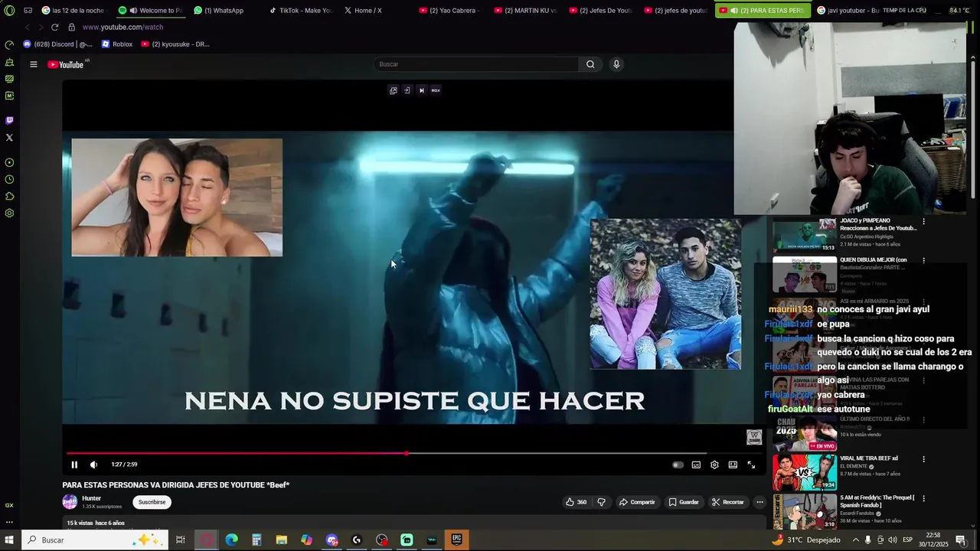Screen dimensions: 980x551
Task: Click the Opera GX logo menu
Action: click(x=9, y=10)
